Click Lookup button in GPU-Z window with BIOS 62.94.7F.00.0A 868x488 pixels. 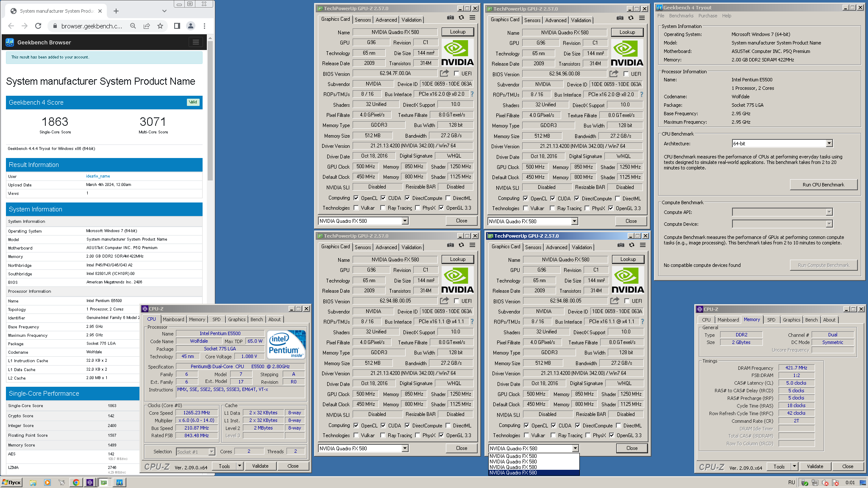coord(458,32)
